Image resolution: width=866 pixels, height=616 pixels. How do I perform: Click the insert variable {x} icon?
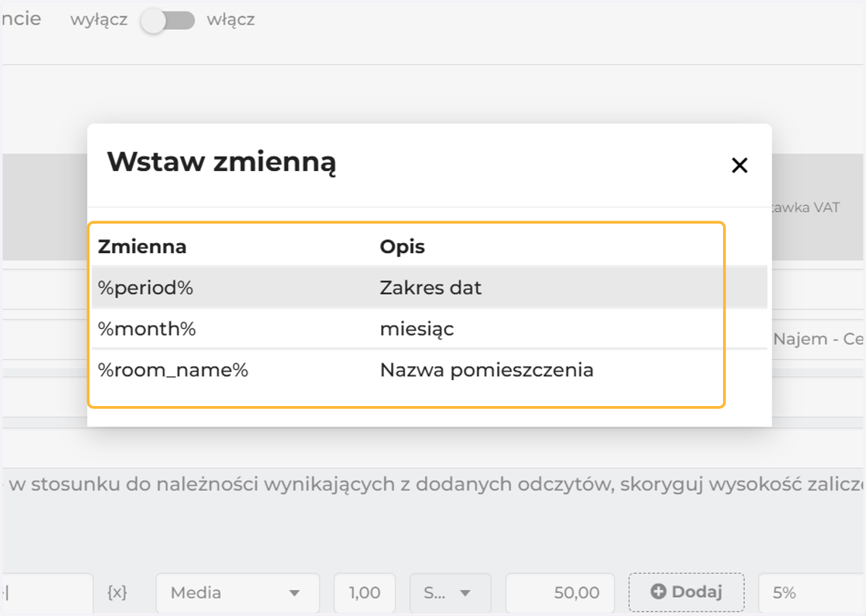coord(117,593)
